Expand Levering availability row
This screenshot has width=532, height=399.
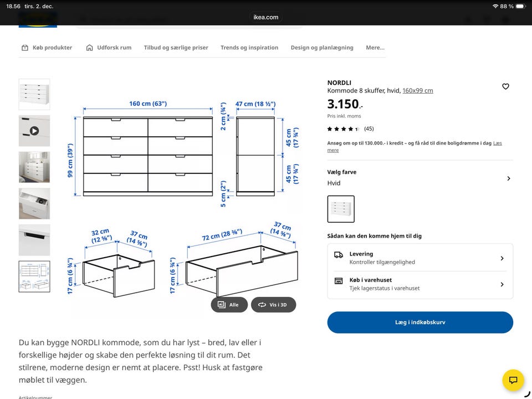pos(420,258)
